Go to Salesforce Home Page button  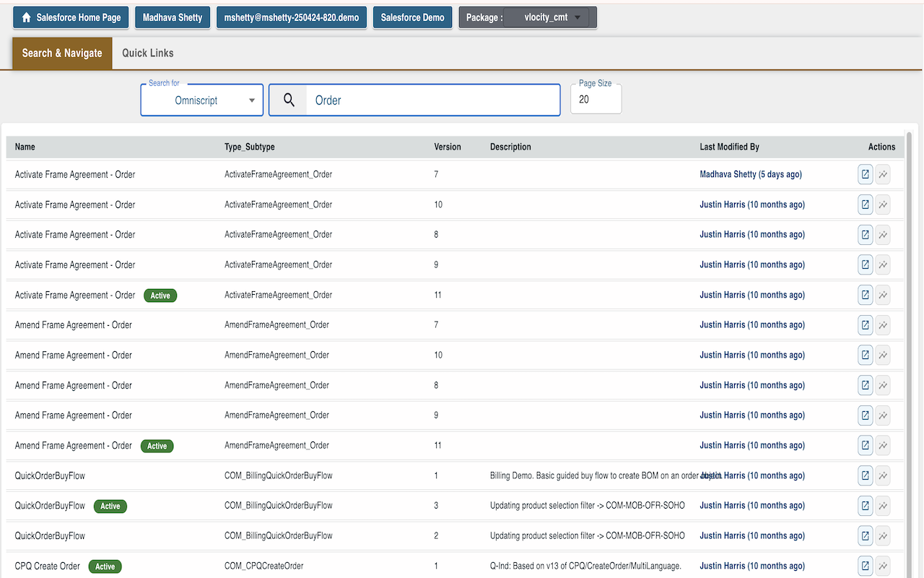71,17
